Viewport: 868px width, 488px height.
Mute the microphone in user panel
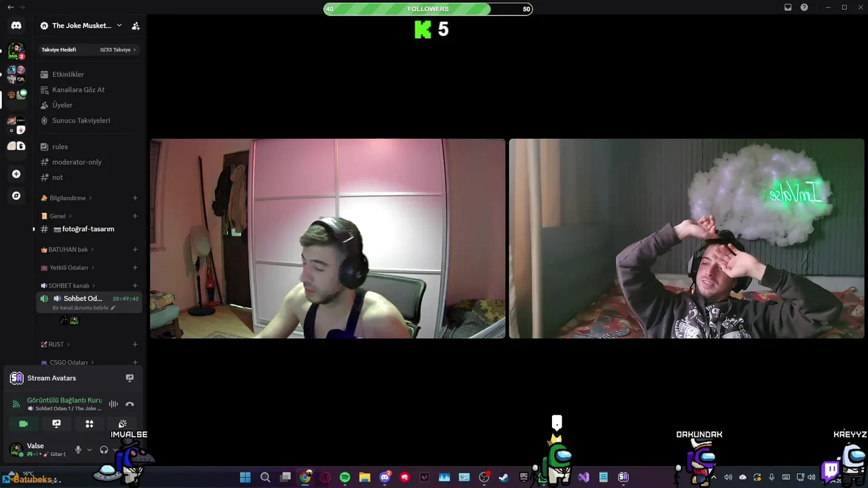point(78,449)
